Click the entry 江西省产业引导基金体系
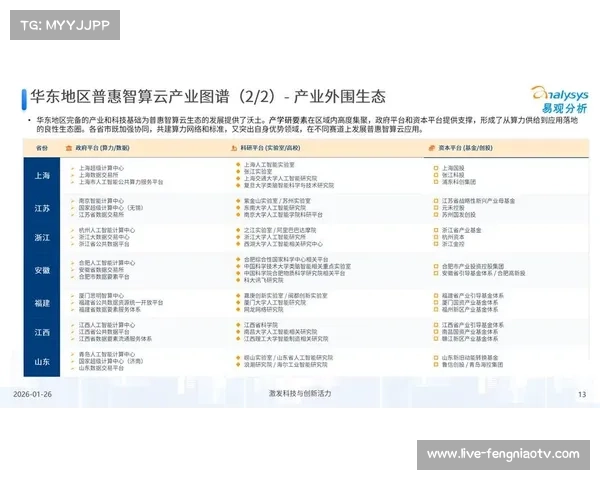This screenshot has height=480, width=600. [x=473, y=325]
